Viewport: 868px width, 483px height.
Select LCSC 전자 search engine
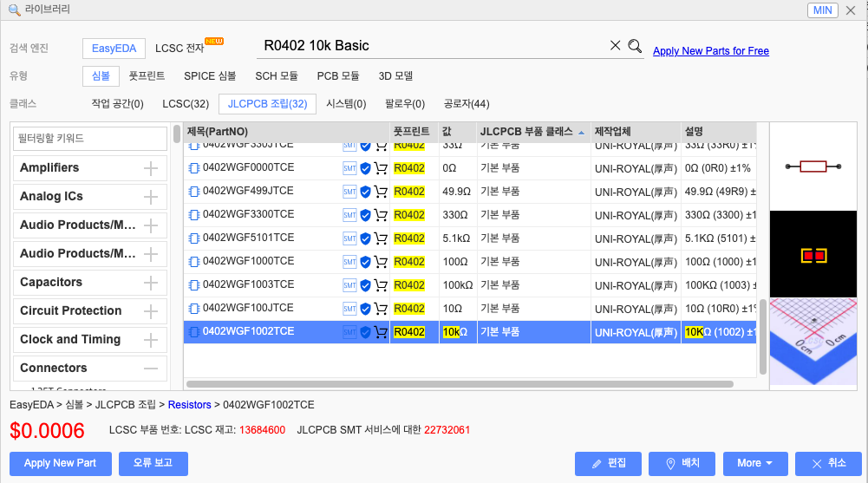click(179, 49)
